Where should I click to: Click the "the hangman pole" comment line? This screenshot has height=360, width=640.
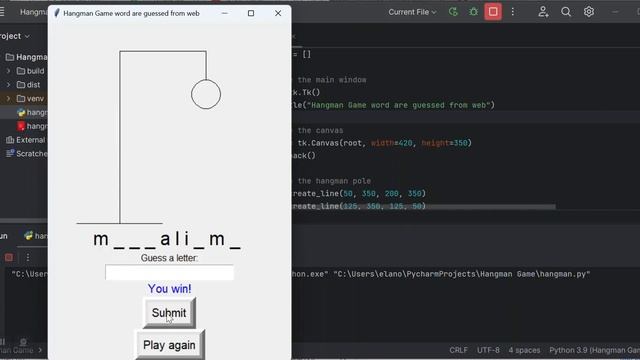(334, 181)
